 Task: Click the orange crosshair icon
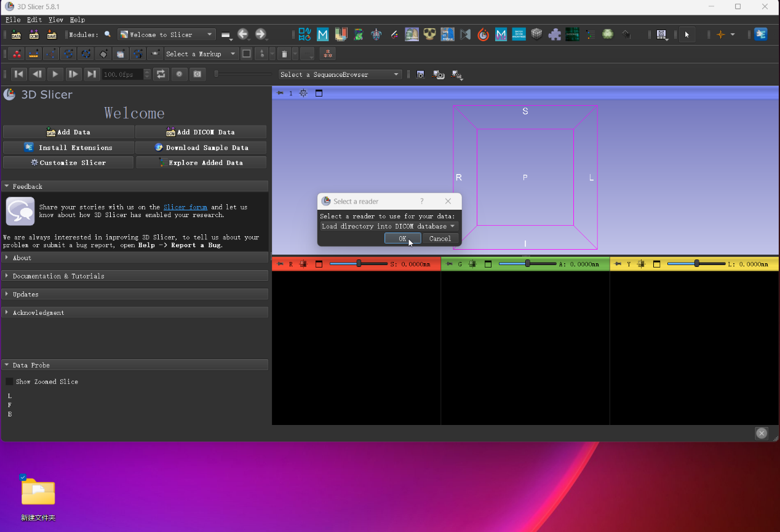click(x=720, y=34)
